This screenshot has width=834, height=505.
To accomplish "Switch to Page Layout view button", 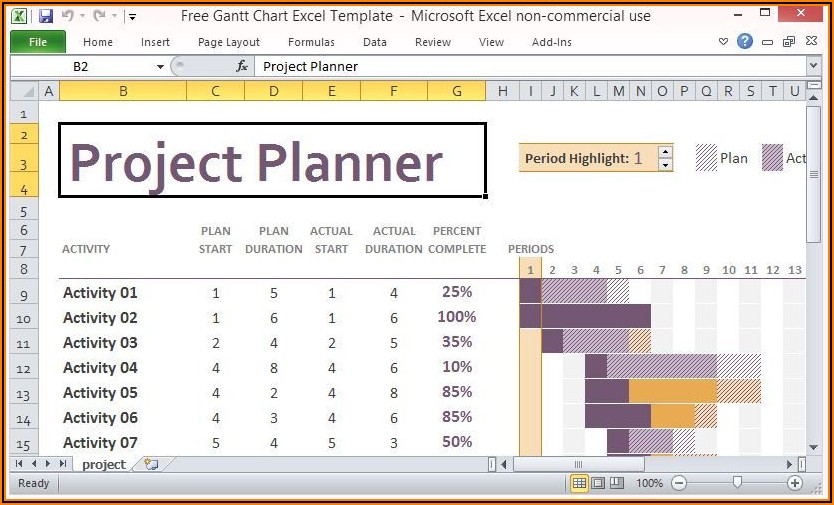I will point(598,483).
